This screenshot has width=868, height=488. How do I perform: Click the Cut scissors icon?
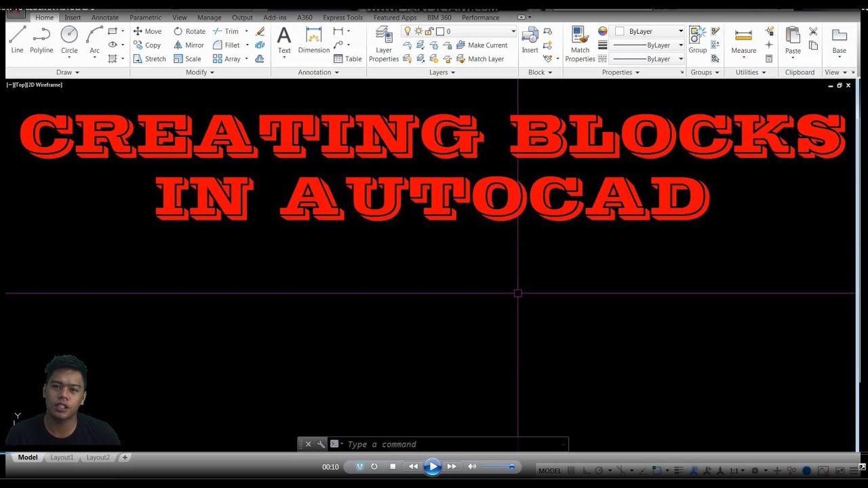tap(813, 31)
